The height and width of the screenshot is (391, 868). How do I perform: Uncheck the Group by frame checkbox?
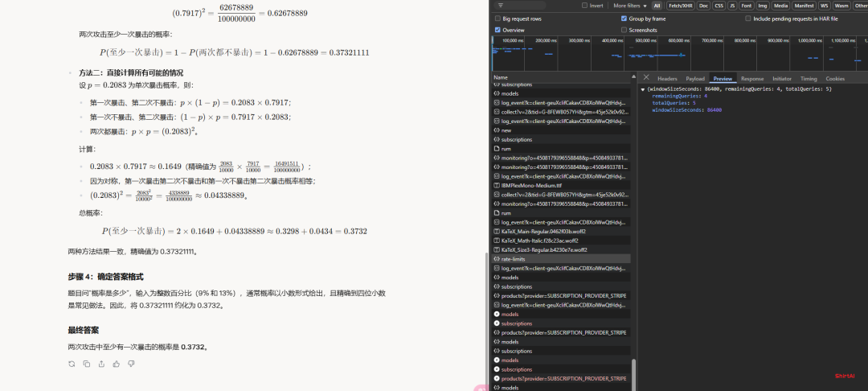(x=624, y=18)
